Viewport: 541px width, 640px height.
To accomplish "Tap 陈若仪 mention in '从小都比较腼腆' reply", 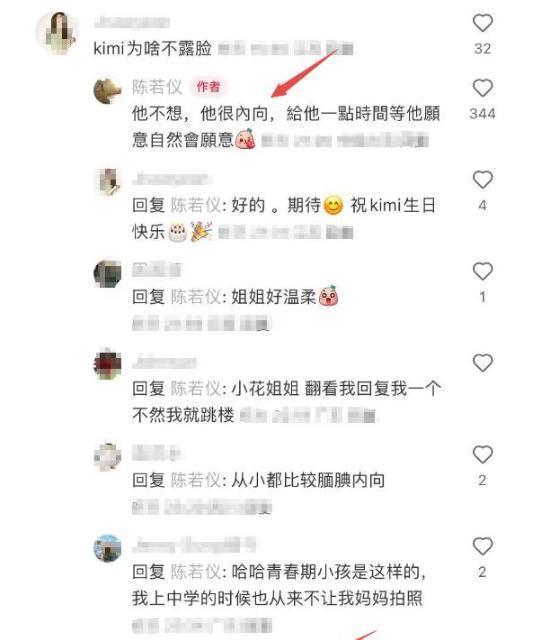I will point(196,480).
